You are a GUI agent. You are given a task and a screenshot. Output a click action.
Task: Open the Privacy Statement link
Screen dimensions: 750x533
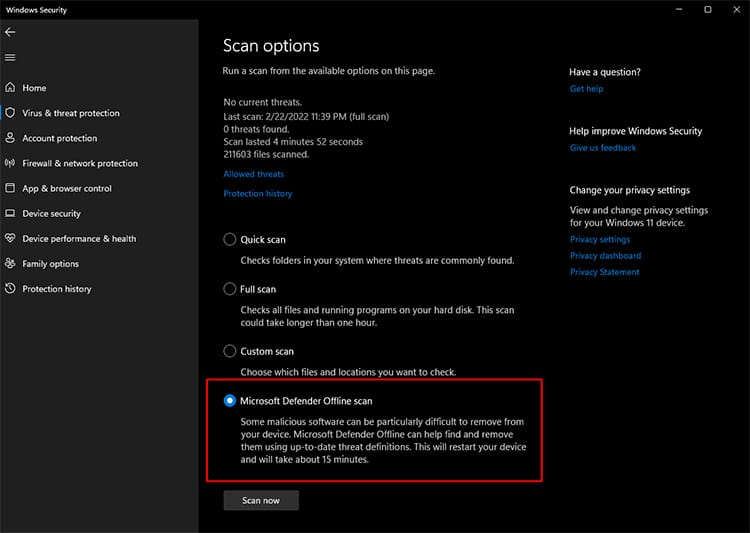pyautogui.click(x=605, y=272)
